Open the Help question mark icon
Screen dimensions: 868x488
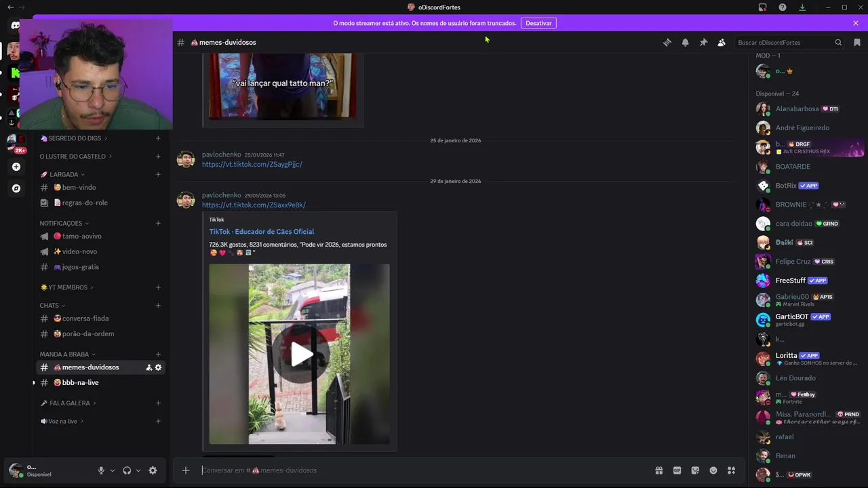[x=783, y=7]
